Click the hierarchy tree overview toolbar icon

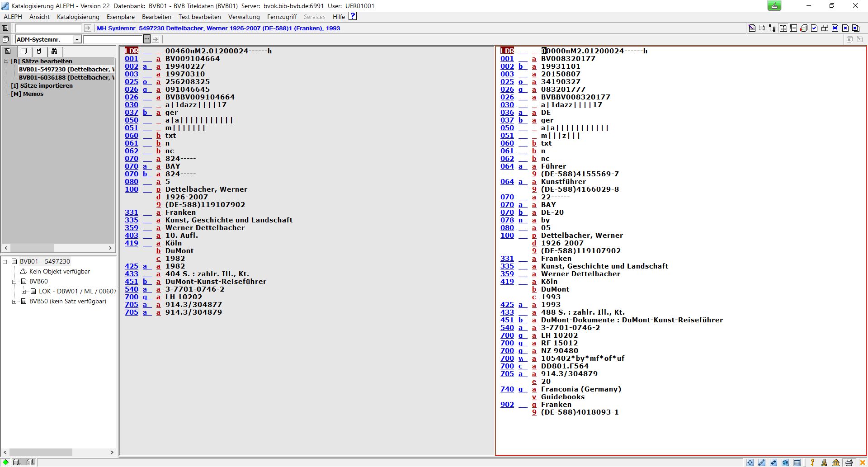(x=772, y=28)
